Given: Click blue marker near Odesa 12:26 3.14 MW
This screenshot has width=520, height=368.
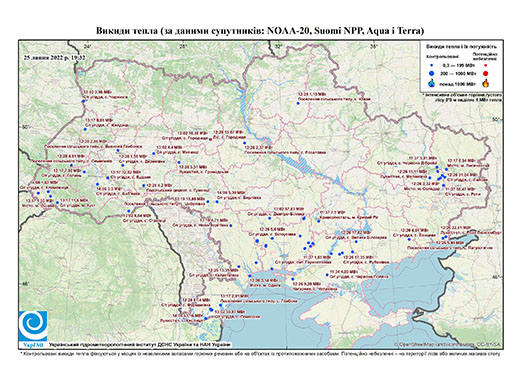Looking at the screenshot, I should [250, 276].
